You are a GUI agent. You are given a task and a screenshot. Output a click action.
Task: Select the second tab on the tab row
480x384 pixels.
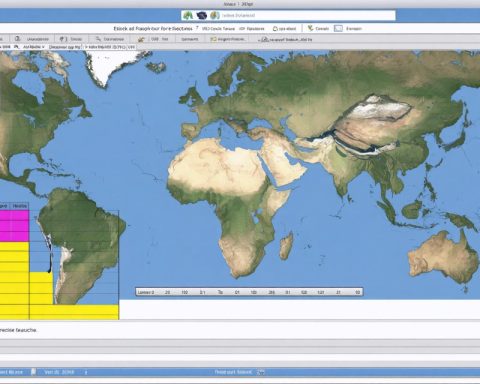tap(65, 47)
